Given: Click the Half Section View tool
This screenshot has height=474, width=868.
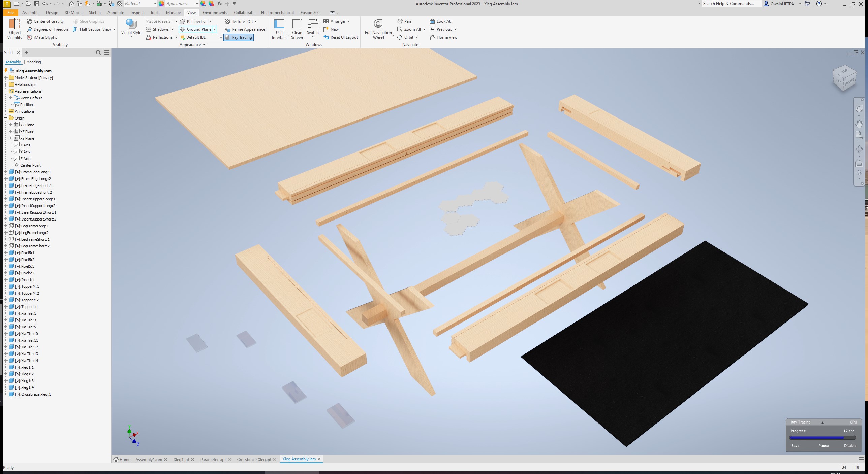Looking at the screenshot, I should pyautogui.click(x=92, y=29).
